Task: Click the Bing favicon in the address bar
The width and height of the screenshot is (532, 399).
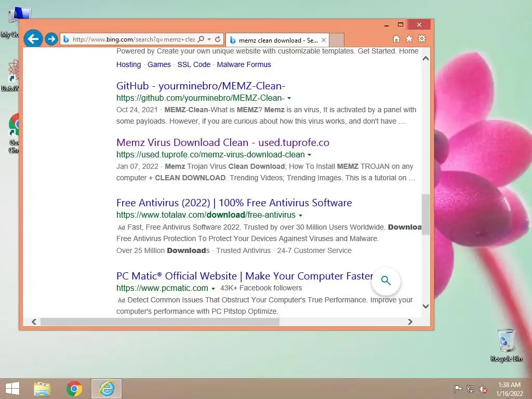Action: pos(66,39)
